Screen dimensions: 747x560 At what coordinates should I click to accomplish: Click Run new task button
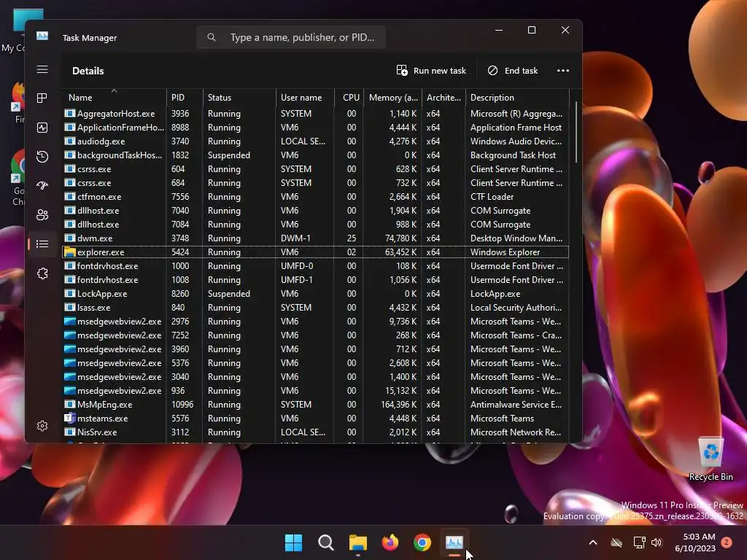(x=431, y=71)
